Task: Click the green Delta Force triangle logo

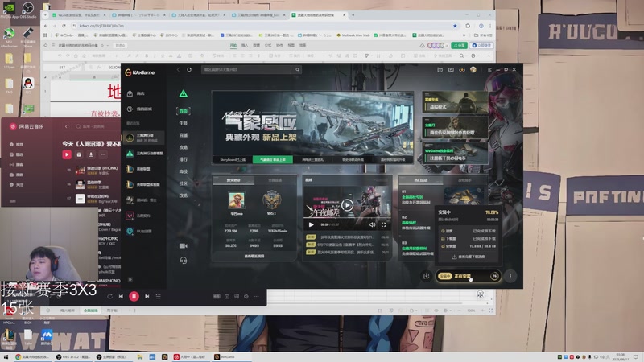Action: coord(184,93)
